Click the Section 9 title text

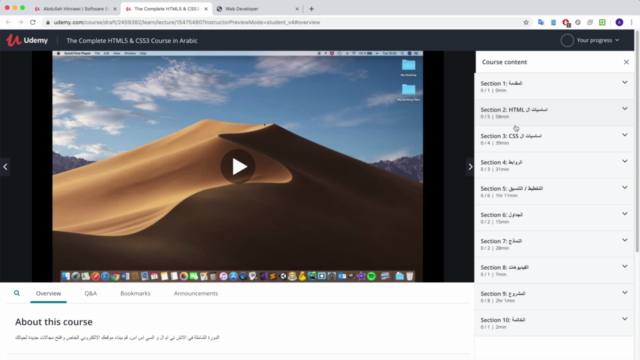tap(503, 293)
